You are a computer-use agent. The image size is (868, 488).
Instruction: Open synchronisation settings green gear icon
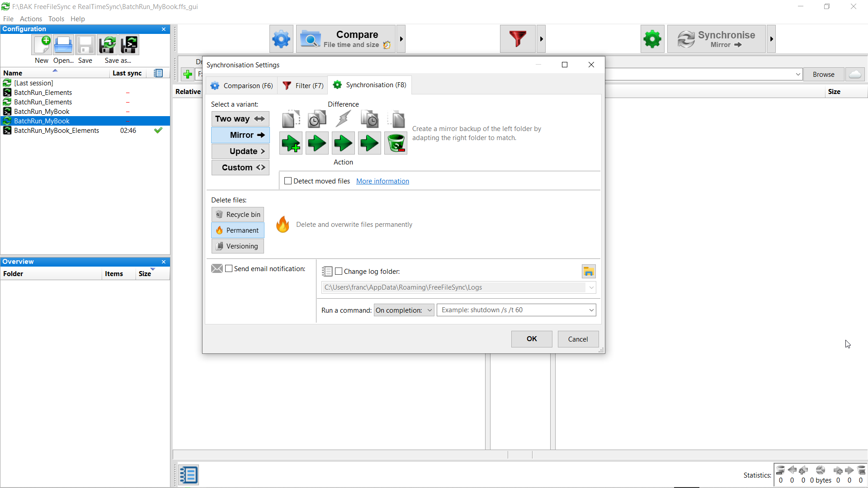click(652, 39)
